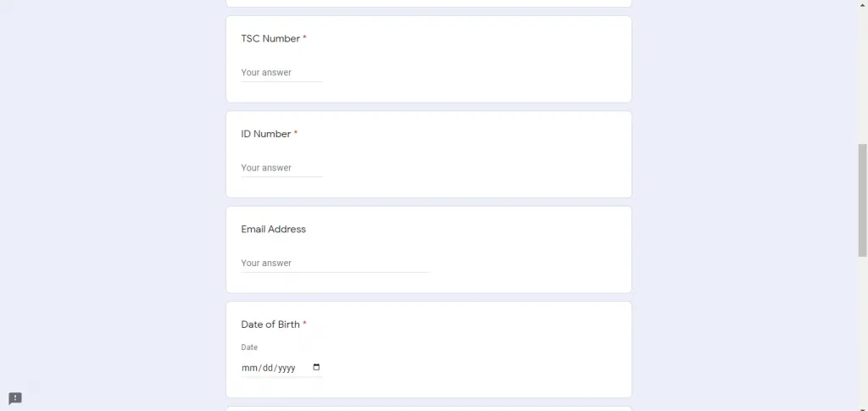Focus the ID Number answer field
The height and width of the screenshot is (411, 868).
click(x=281, y=168)
